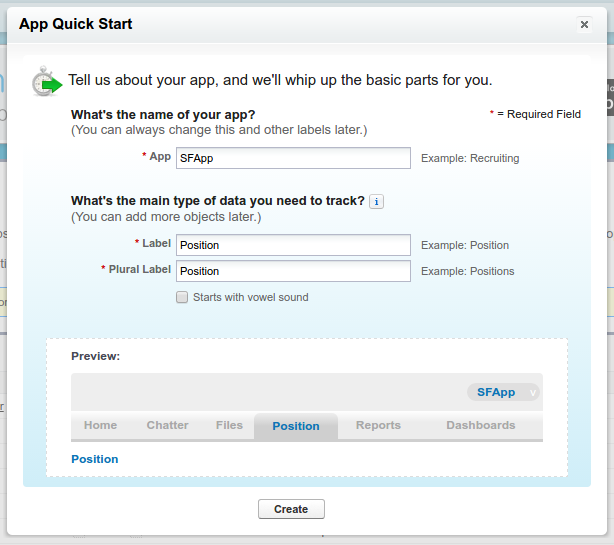
Task: Click the green arrow icon
Action: [53, 82]
